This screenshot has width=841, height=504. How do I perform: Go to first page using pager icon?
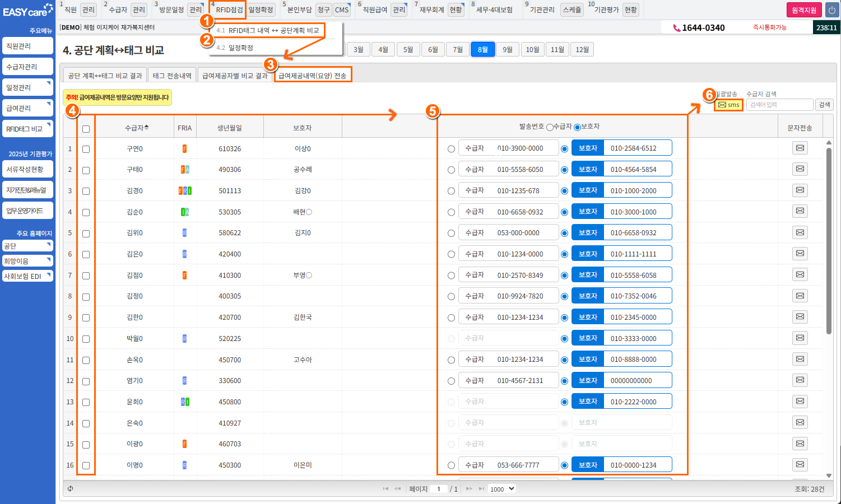tap(385, 489)
